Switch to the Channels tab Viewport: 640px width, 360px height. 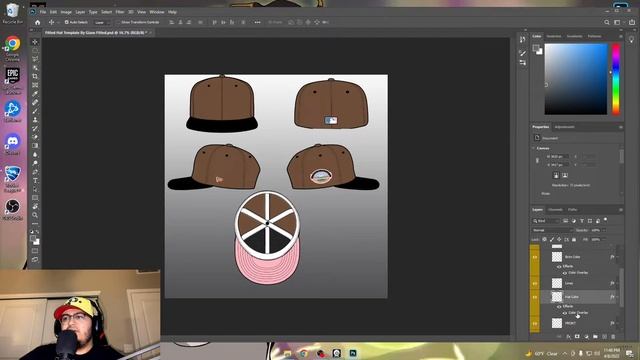(555, 210)
